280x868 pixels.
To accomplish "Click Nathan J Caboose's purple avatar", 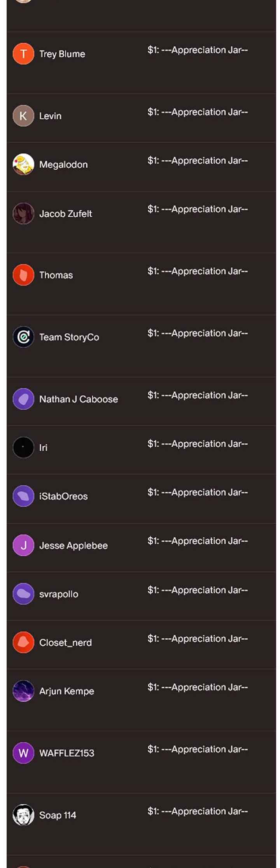I will tap(23, 399).
